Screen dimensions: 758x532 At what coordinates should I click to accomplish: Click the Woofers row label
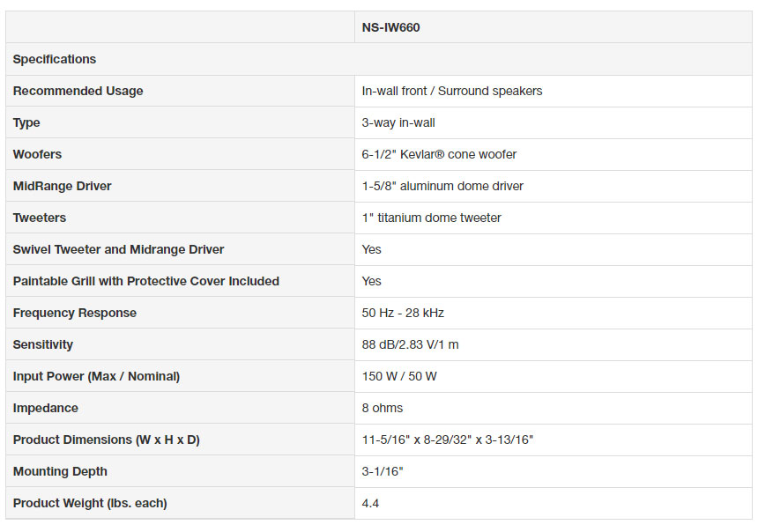[37, 154]
